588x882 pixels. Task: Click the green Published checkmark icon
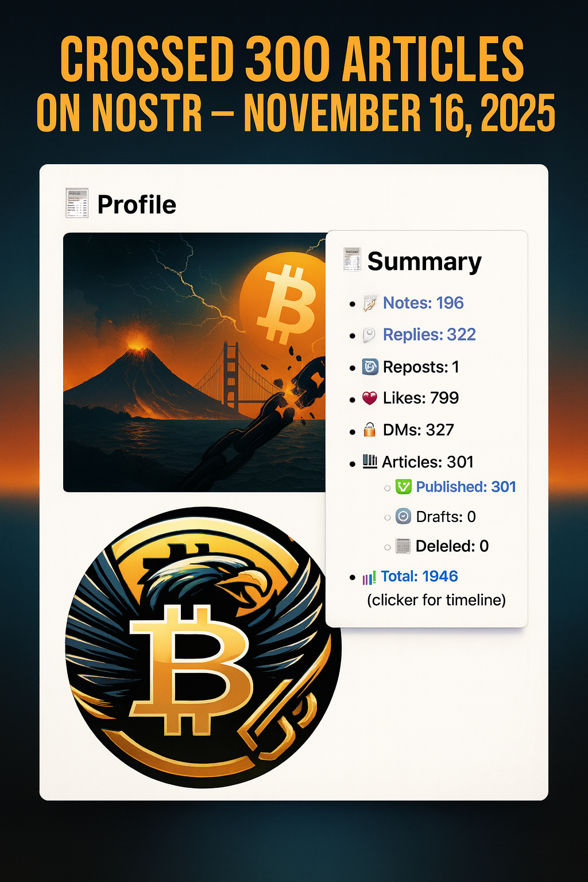[x=404, y=487]
